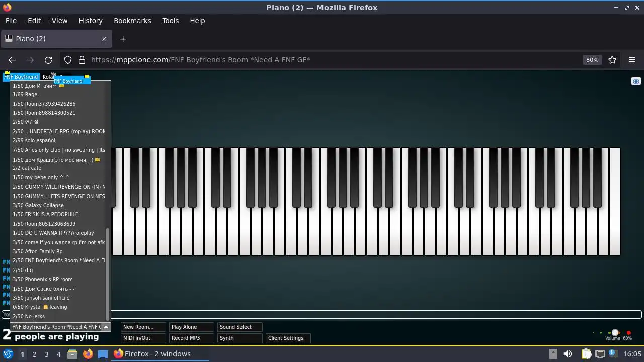Click the show desktop icon in taskbar
This screenshot has height=362, width=644.
103,354
